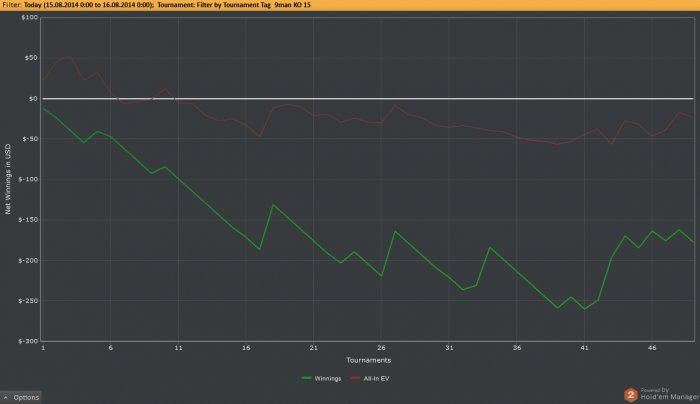Click the x-axis tick label 6
Viewport: 700px width, 404px height.
pos(111,347)
